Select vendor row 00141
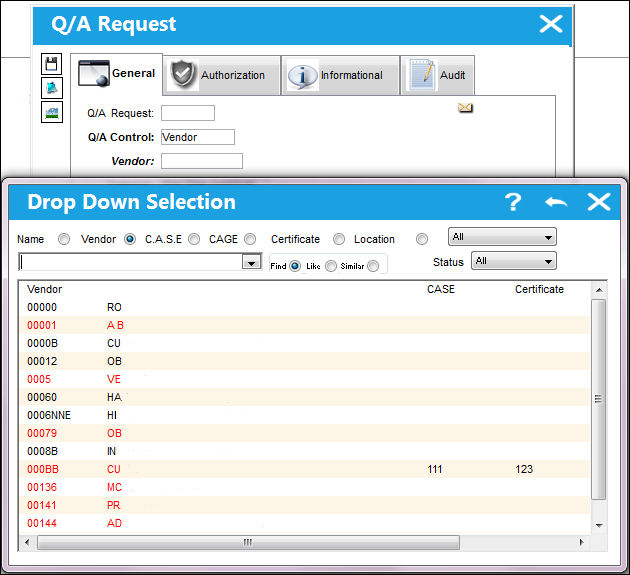The height and width of the screenshot is (575, 630). pos(305,505)
